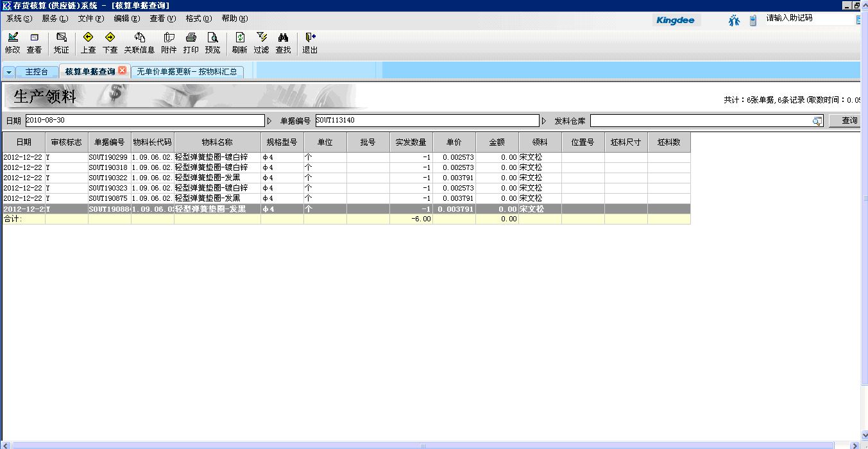This screenshot has width=868, height=449.
Task: Select the row with SOUT190323
Action: pos(346,188)
